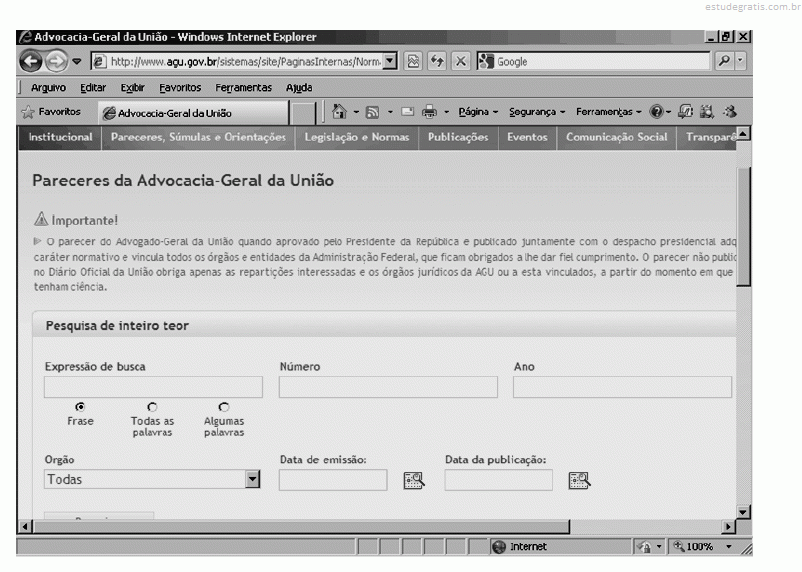The height and width of the screenshot is (572, 802).
Task: Select the Frase radio button
Action: tap(80, 407)
